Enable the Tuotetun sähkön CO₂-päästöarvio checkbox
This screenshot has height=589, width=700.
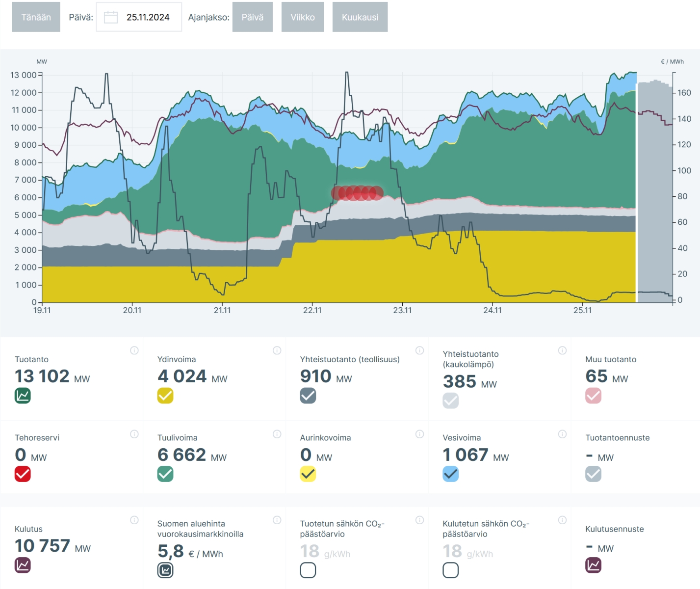308,570
